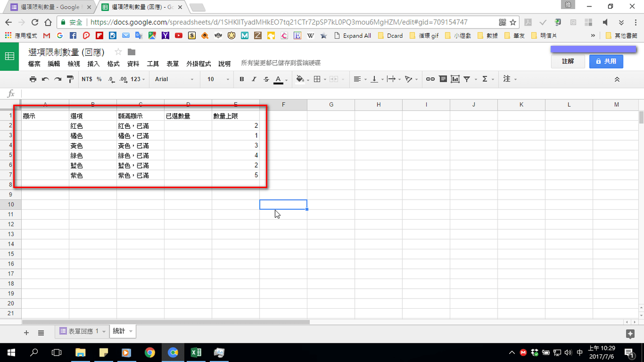The image size is (644, 362).
Task: Print the spreadsheet with the printer icon
Action: coord(33,79)
